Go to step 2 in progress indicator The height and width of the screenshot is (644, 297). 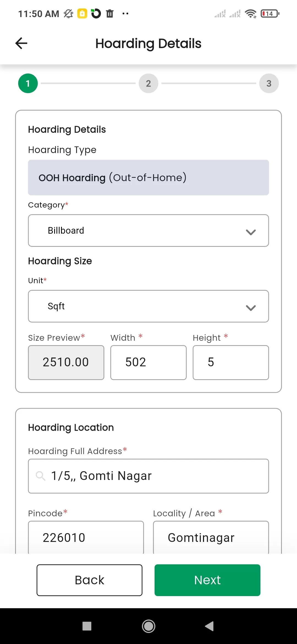[x=148, y=83]
